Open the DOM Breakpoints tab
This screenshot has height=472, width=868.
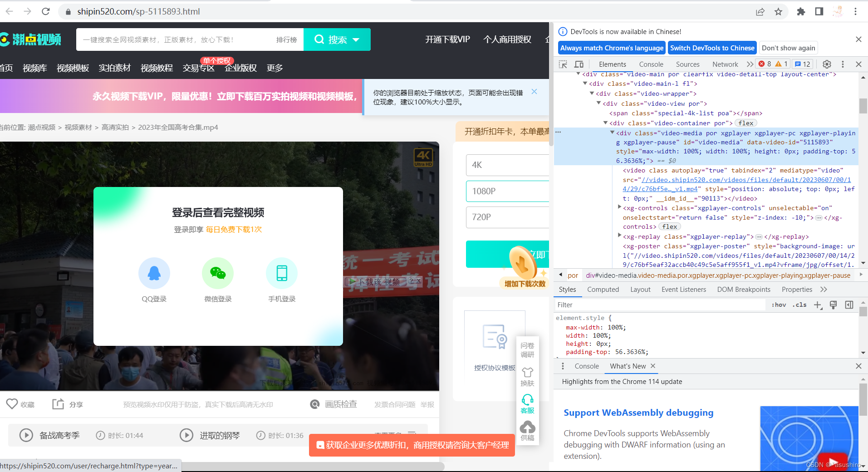tap(744, 290)
